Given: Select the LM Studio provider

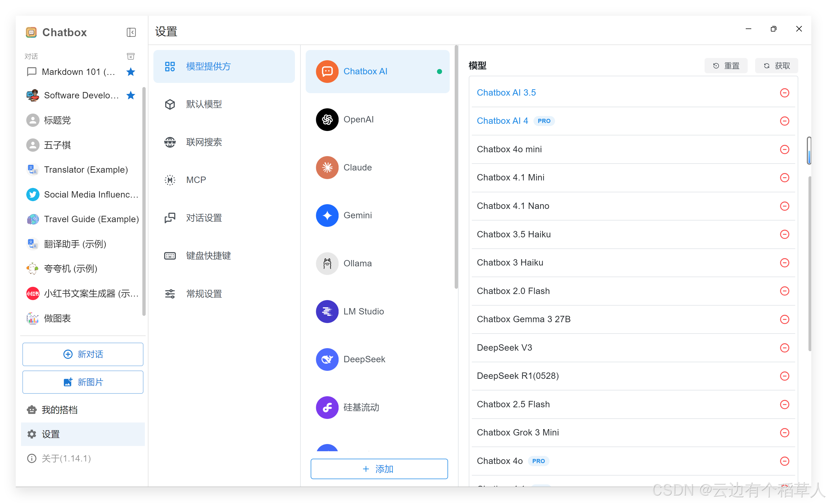Looking at the screenshot, I should click(377, 311).
